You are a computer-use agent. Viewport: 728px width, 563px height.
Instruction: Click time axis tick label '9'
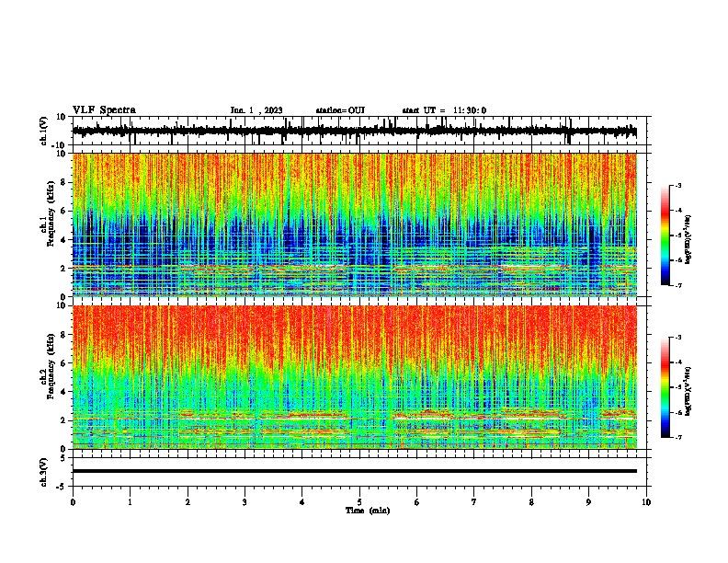588,502
